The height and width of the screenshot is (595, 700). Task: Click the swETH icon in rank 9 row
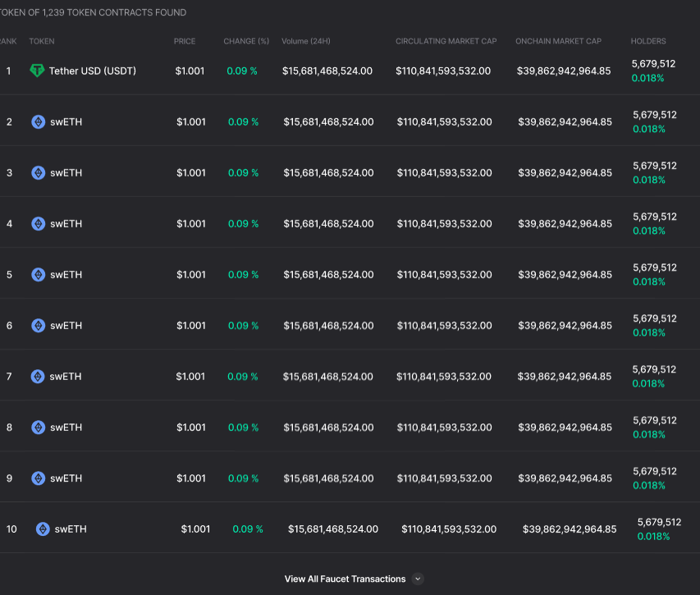pos(39,478)
